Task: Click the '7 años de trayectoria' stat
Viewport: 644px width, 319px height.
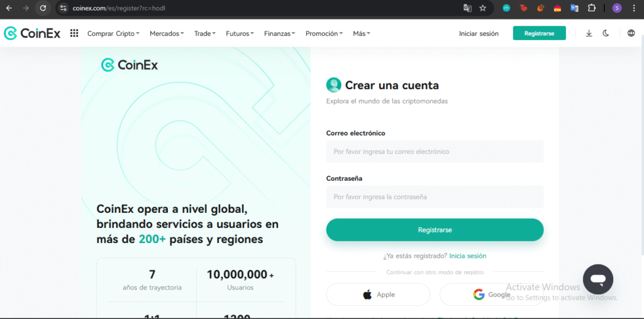Action: coord(152,279)
